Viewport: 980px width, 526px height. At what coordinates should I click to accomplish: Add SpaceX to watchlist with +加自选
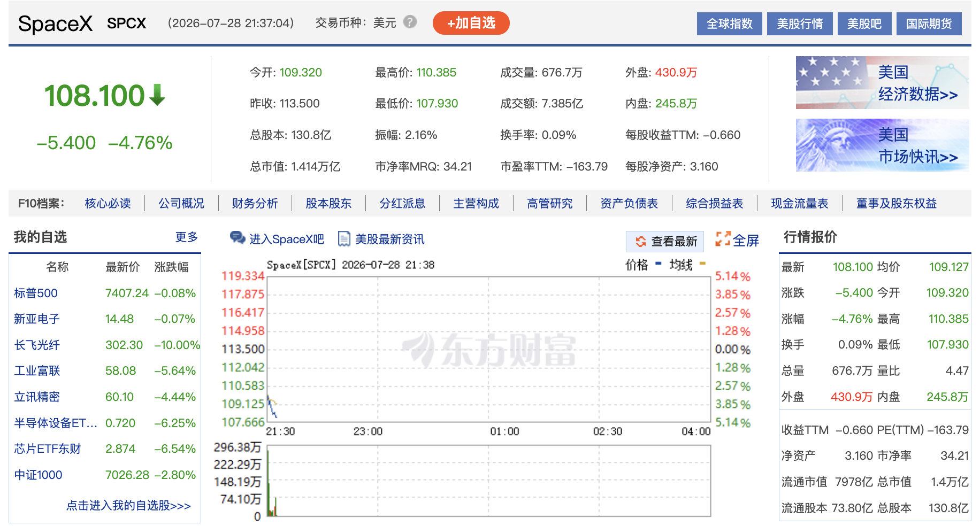pos(471,23)
